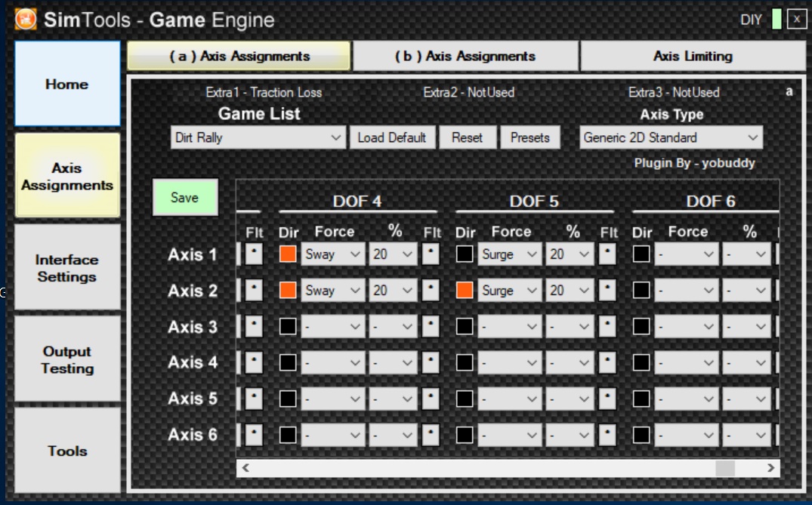Click the horizontal scrollbar thumb
This screenshot has height=505, width=812.
pos(725,468)
